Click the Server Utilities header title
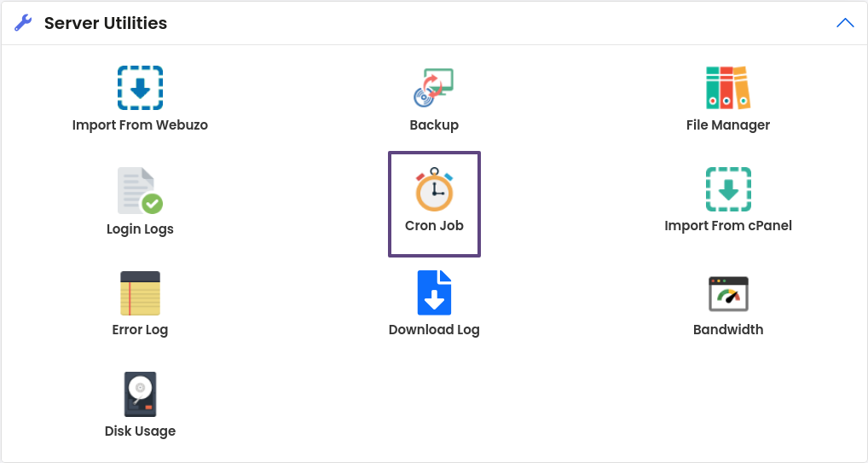The height and width of the screenshot is (463, 868). tap(106, 23)
